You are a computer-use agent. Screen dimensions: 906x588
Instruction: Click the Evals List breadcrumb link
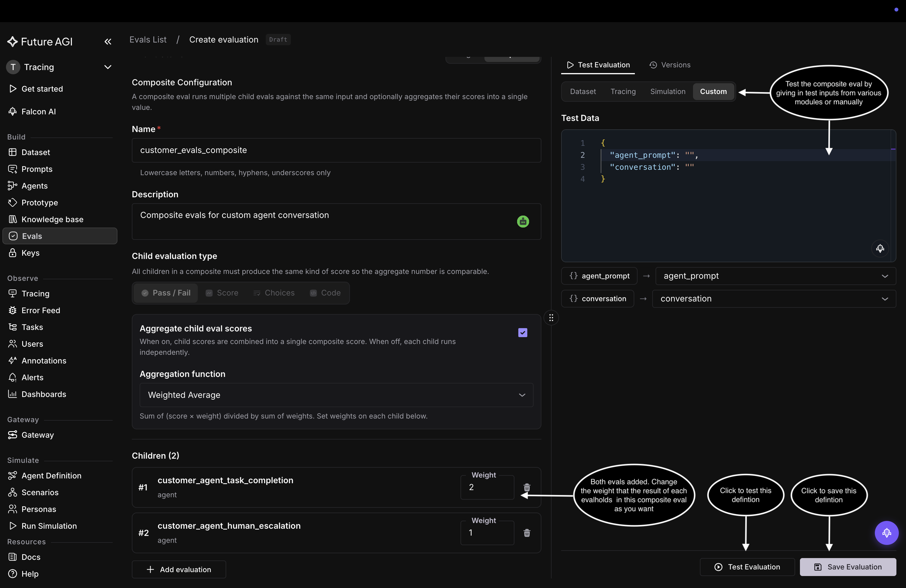click(x=148, y=40)
